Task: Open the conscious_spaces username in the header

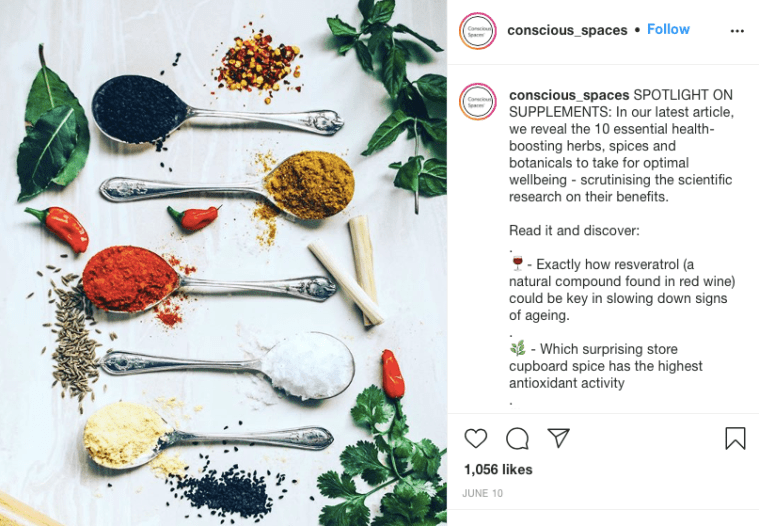Action: tap(567, 30)
